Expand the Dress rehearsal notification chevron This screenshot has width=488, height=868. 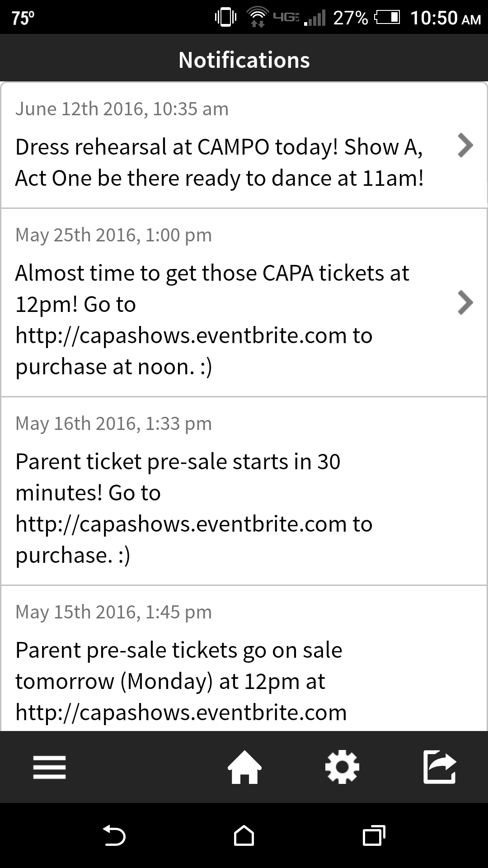(465, 145)
